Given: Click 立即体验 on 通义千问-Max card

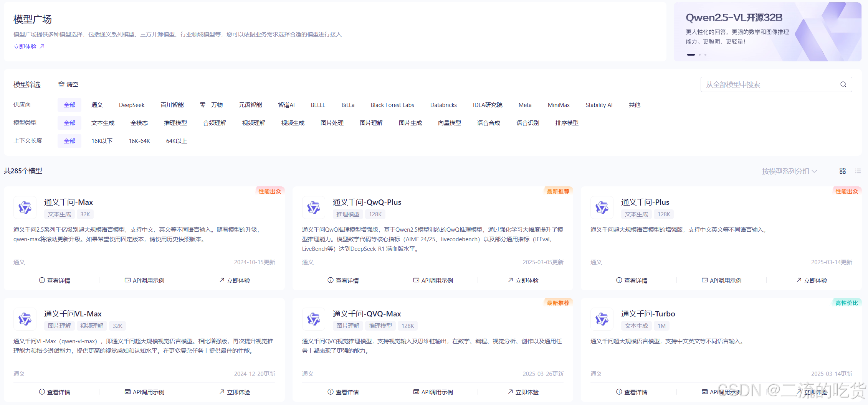Looking at the screenshot, I should click(x=235, y=280).
